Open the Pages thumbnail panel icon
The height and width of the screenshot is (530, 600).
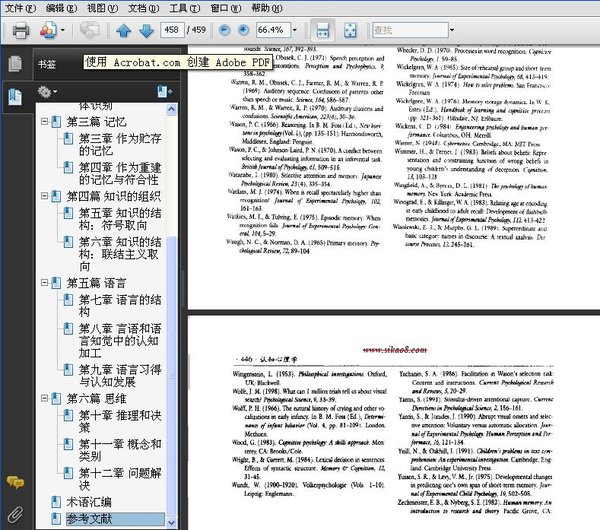click(x=15, y=64)
